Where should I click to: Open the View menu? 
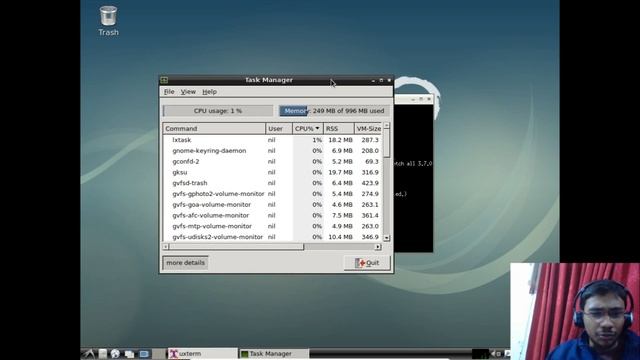click(188, 92)
